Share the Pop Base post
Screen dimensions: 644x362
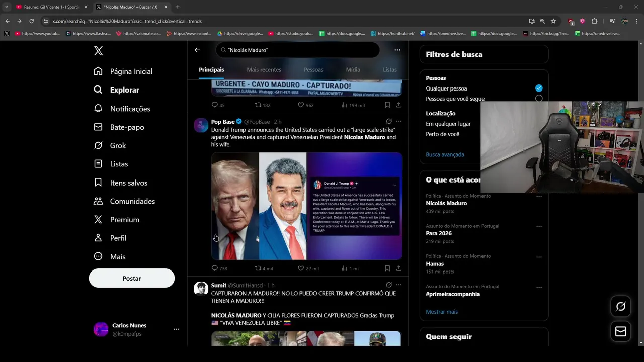(399, 268)
